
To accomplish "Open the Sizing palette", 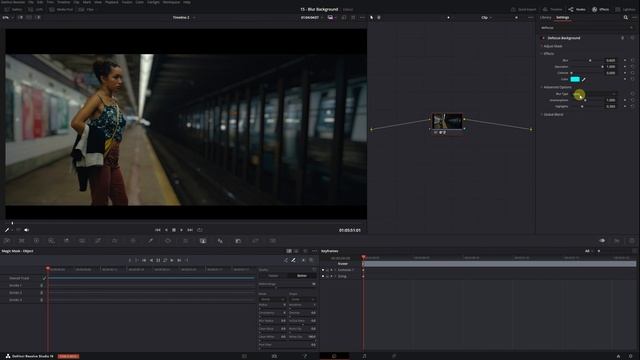I will pos(256,241).
